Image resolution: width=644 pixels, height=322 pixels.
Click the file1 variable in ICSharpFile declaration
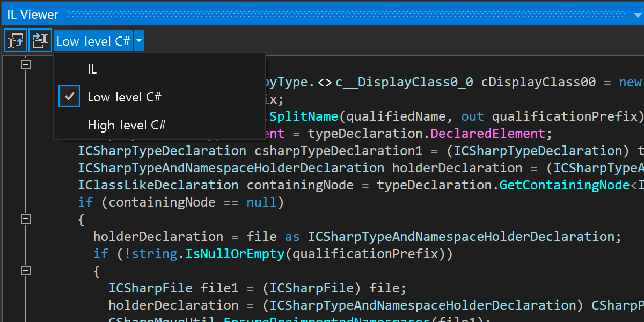pos(219,288)
